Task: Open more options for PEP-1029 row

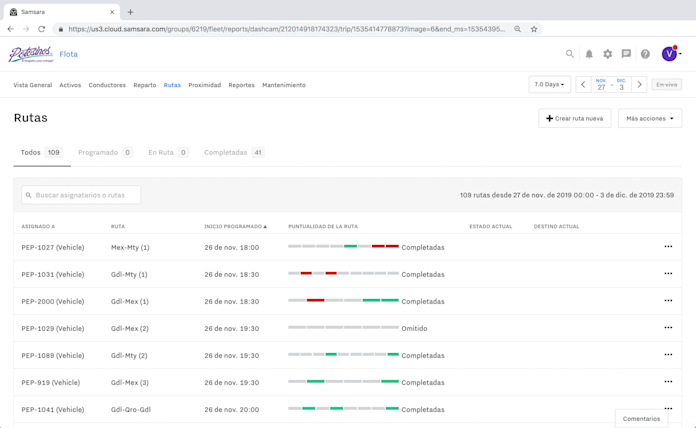Action: coord(668,328)
